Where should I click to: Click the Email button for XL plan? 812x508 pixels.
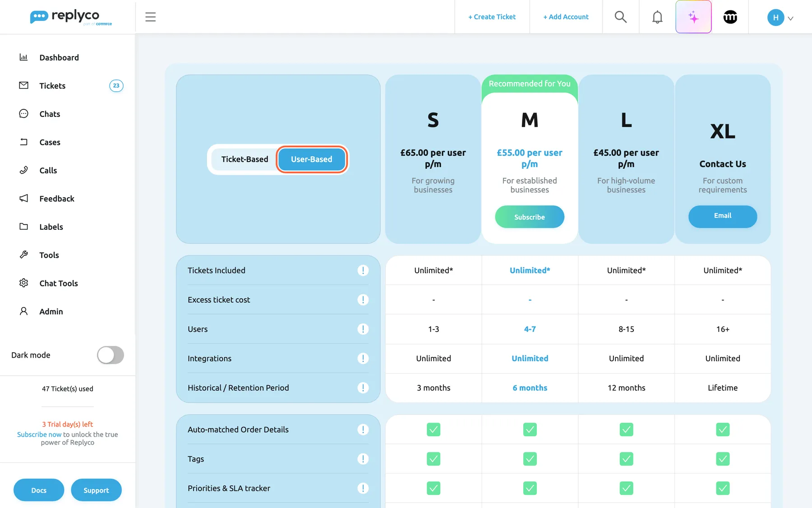pos(723,216)
